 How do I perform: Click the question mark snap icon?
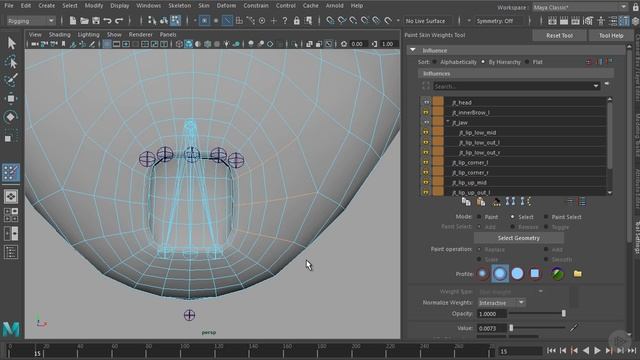click(x=285, y=20)
